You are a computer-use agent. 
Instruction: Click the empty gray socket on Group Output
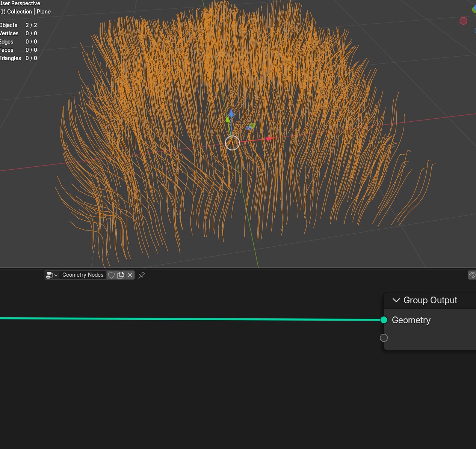click(384, 338)
